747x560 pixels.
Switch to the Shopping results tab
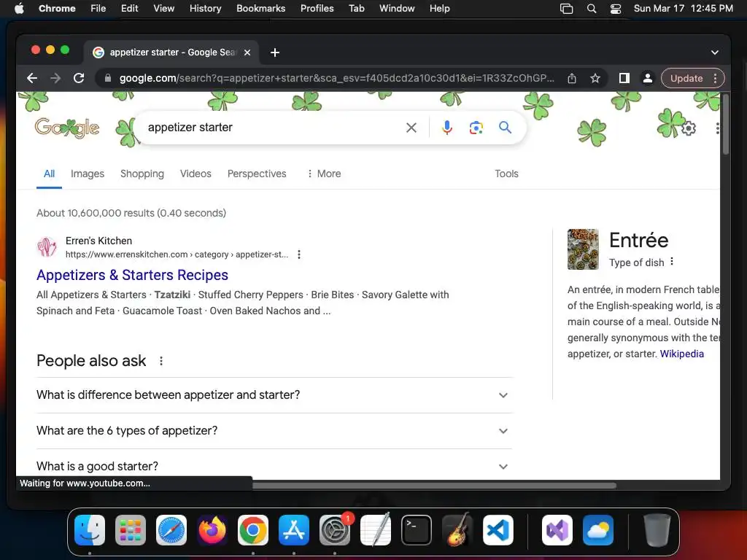[142, 174]
